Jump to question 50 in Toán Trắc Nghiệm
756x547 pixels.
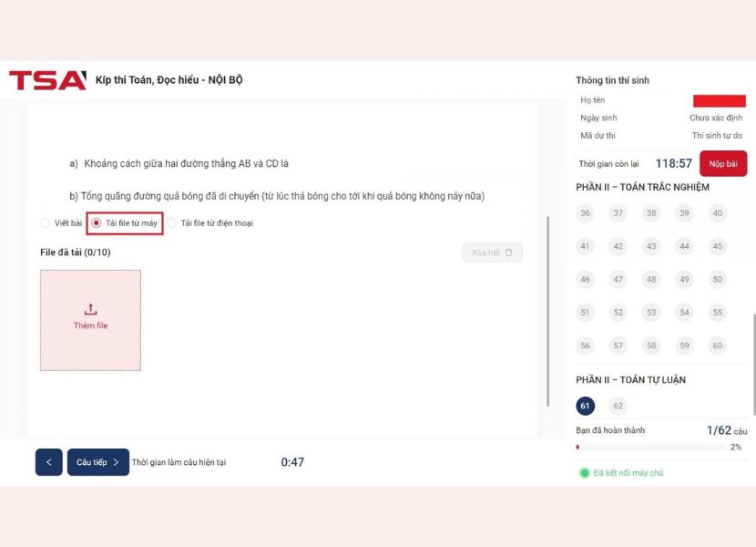[718, 279]
